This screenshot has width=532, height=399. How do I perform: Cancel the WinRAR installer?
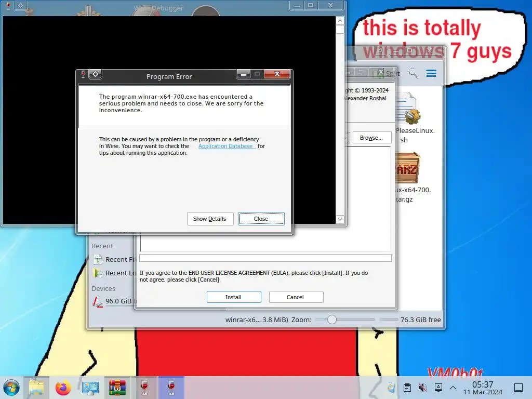click(x=296, y=297)
